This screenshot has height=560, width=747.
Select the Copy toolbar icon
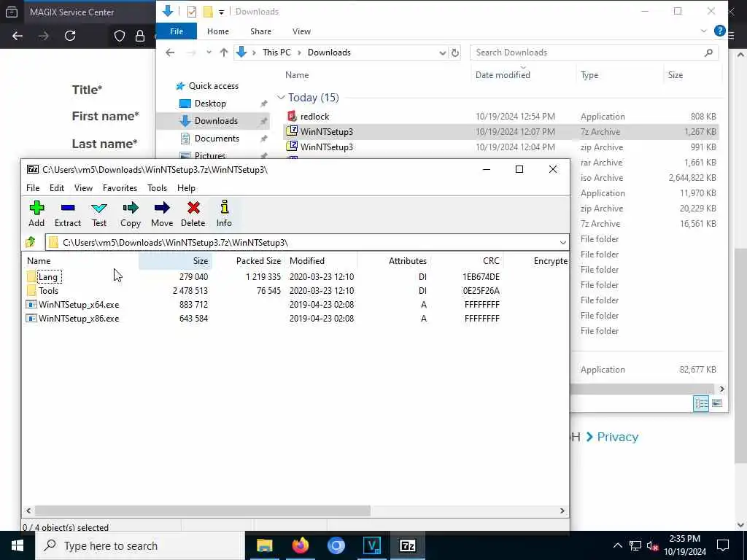click(x=130, y=214)
